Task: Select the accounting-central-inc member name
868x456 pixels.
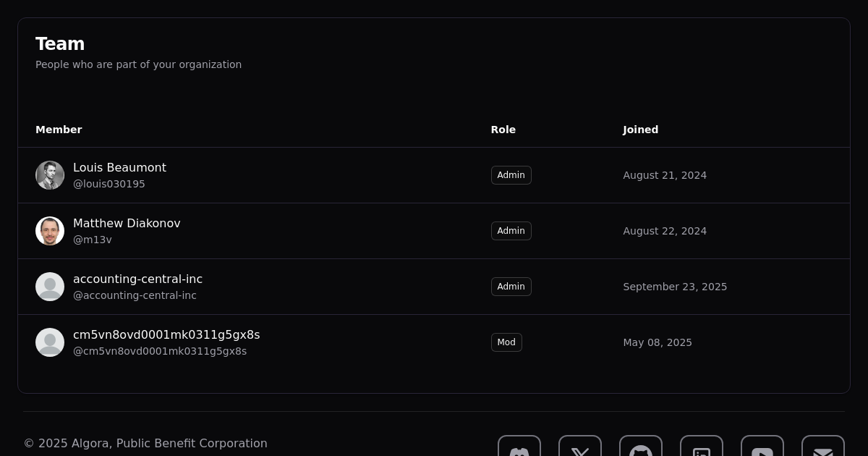Action: [x=137, y=279]
